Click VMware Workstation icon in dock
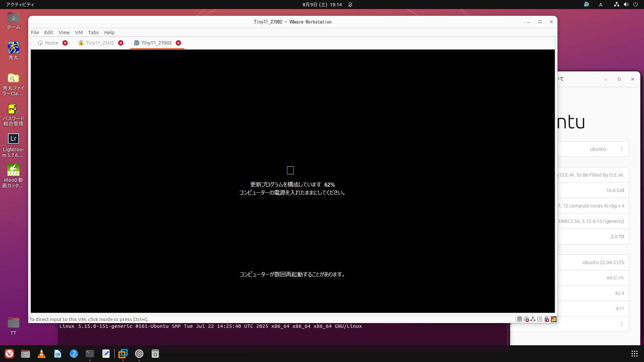 (x=123, y=354)
